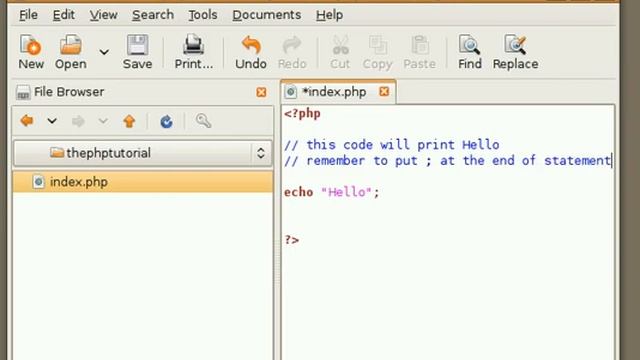Click the comment 'this code will print Hello'
This screenshot has height=360, width=640.
click(x=391, y=144)
